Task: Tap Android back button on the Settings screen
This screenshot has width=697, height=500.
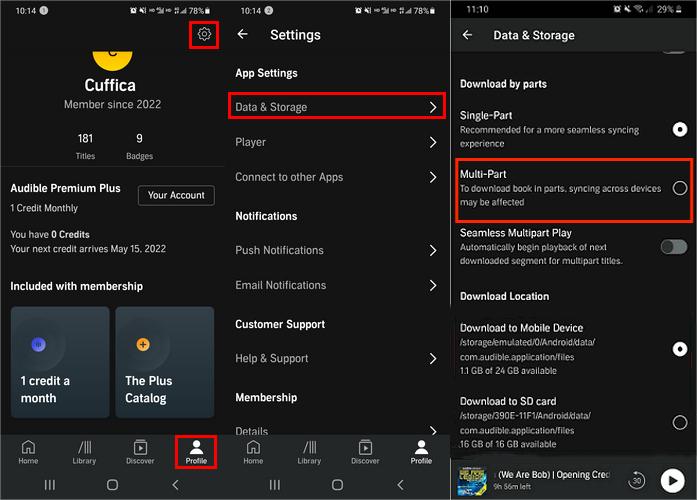Action: 401,484
